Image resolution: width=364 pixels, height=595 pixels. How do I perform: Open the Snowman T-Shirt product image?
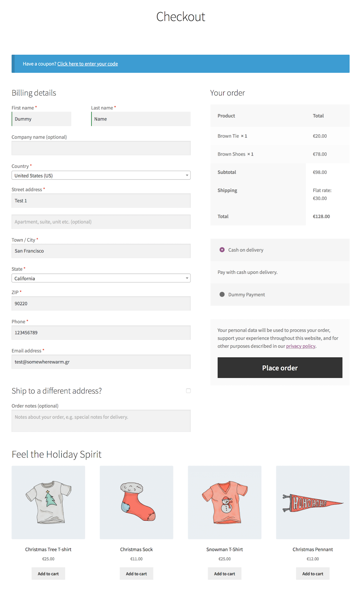[x=224, y=502]
